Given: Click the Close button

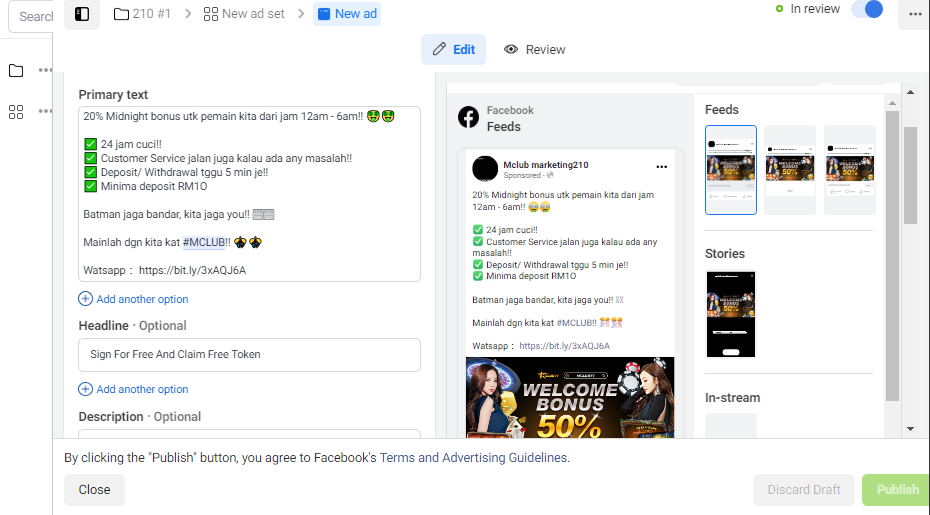Looking at the screenshot, I should 94,489.
